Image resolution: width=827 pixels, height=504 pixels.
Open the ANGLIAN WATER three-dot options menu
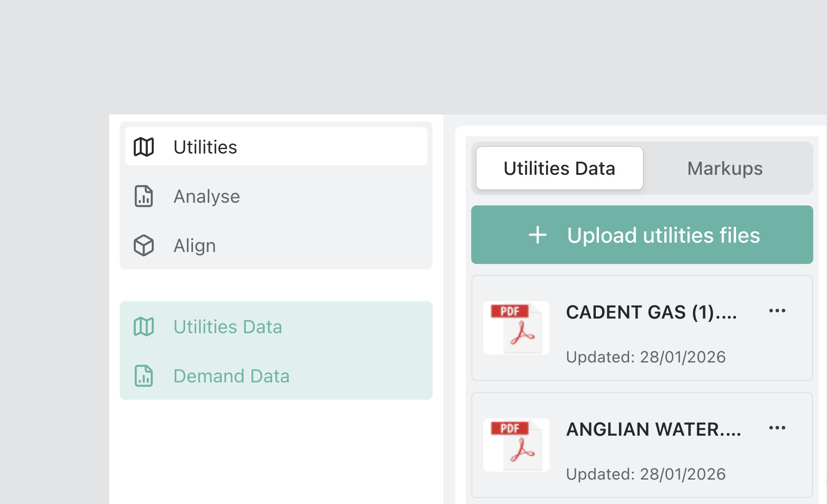(x=777, y=428)
